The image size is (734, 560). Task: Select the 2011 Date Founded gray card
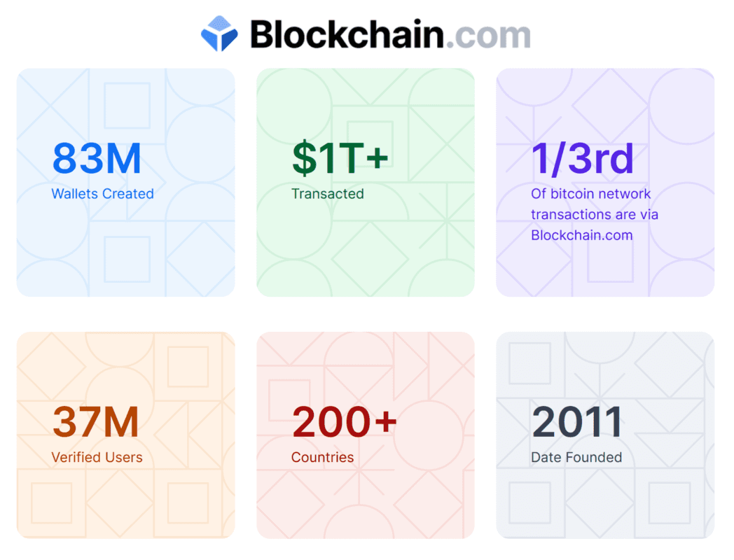pos(605,435)
